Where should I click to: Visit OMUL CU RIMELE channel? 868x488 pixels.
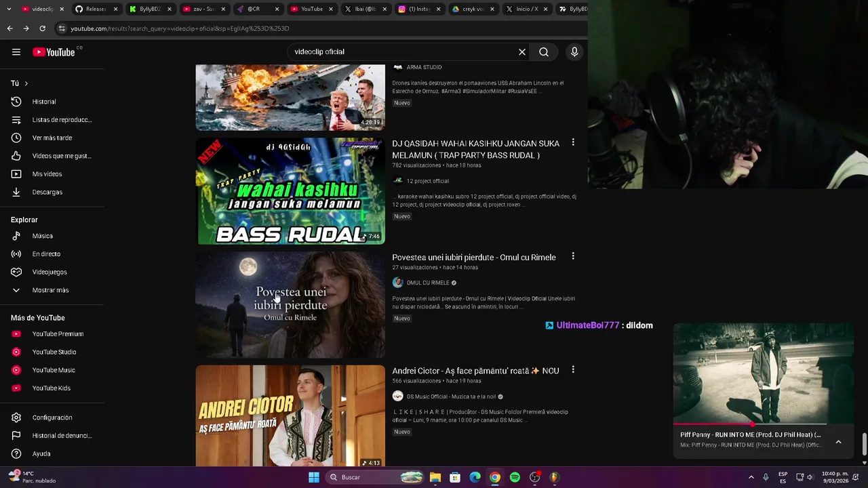pos(428,283)
